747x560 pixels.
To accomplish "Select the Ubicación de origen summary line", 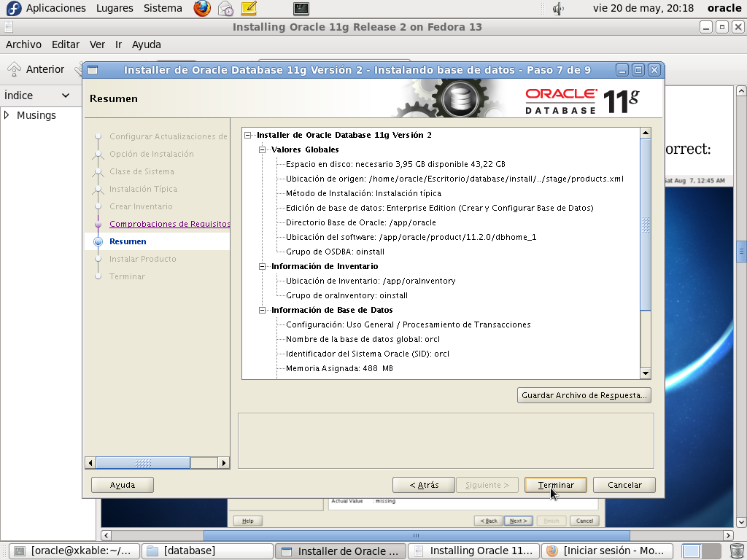I will coord(454,179).
